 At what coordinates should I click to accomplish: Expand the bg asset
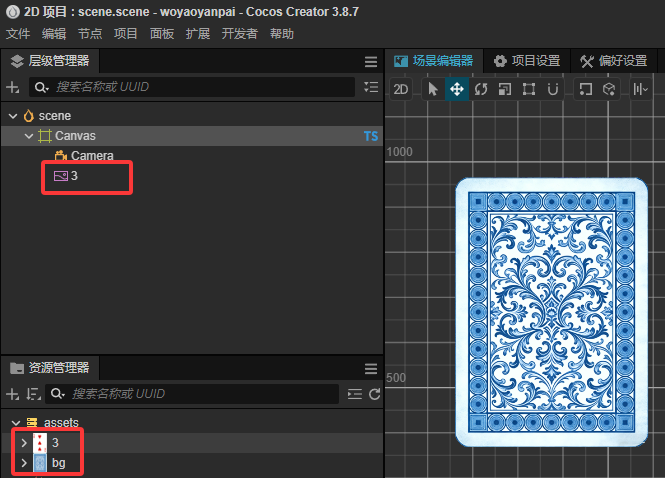[24, 463]
